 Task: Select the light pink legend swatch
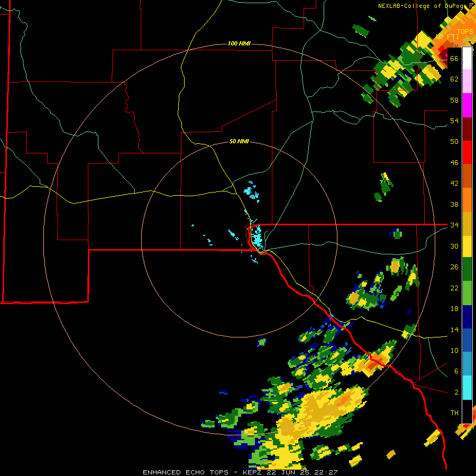click(467, 81)
